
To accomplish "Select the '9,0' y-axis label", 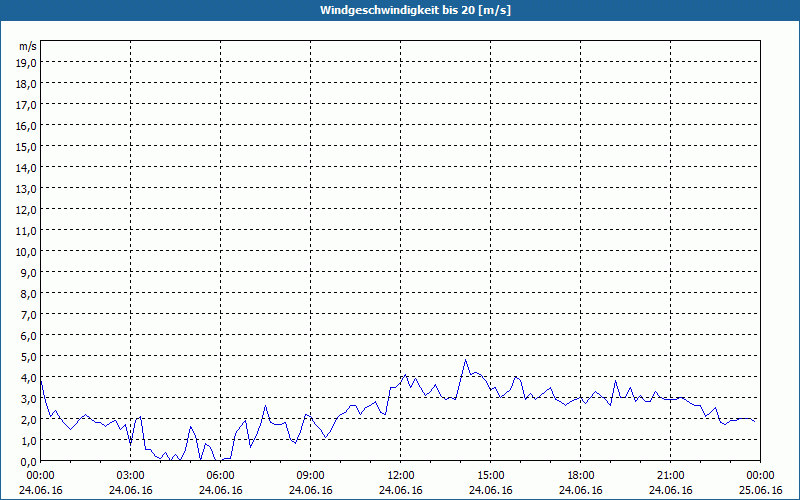I will [29, 273].
